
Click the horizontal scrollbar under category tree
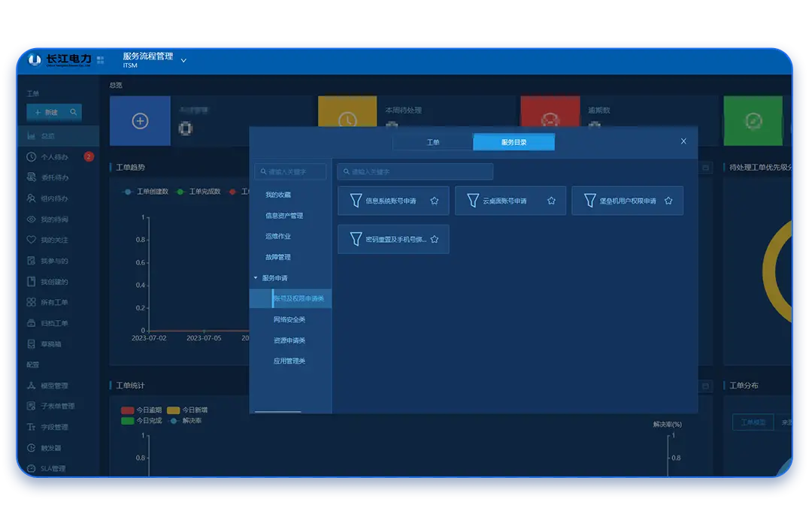tap(277, 411)
